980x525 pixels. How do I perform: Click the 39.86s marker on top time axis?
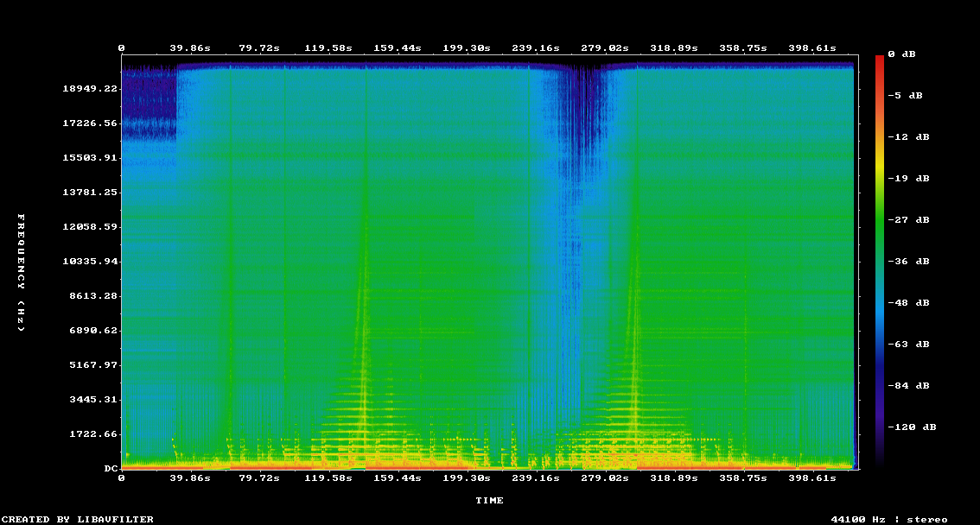point(190,47)
